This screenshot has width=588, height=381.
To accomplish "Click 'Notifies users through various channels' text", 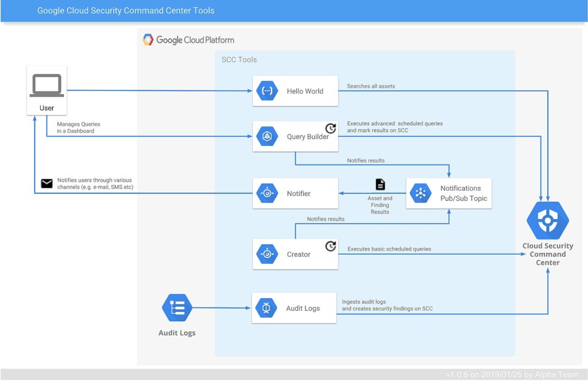I will click(x=95, y=183).
